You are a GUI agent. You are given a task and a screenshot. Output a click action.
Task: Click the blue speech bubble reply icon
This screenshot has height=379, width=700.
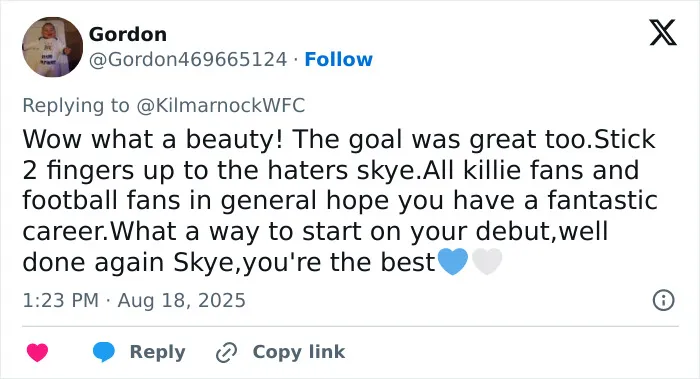pos(104,352)
